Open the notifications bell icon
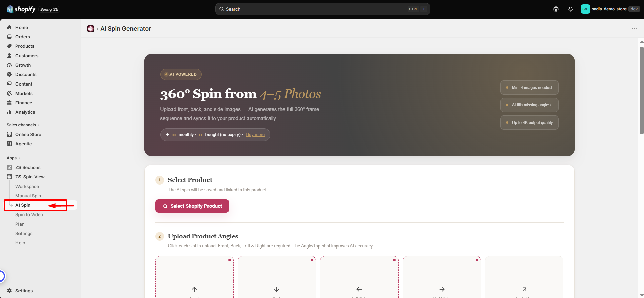The width and height of the screenshot is (644, 298). (x=571, y=9)
